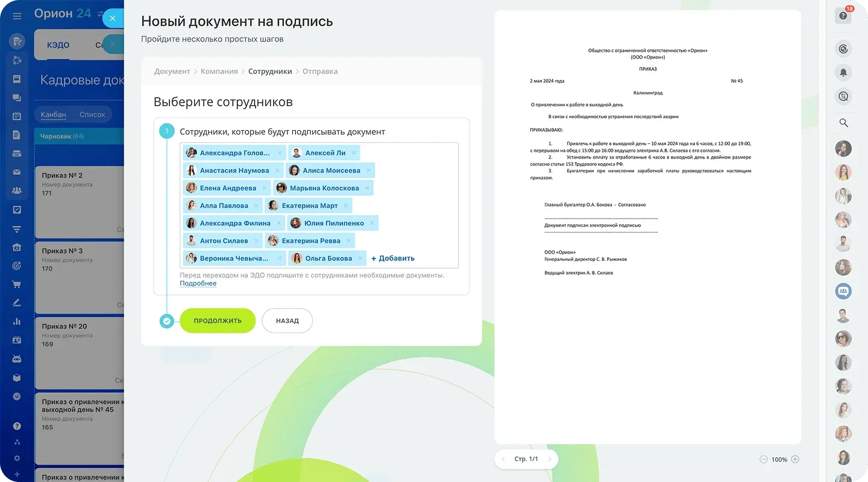
Task: Click next page chevron near Стр. 1/1
Action: [x=551, y=459]
